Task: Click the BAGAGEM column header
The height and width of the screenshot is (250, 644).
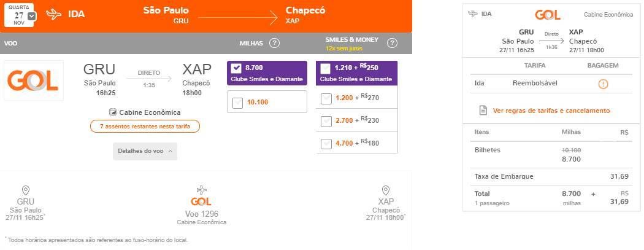Action: (602, 65)
